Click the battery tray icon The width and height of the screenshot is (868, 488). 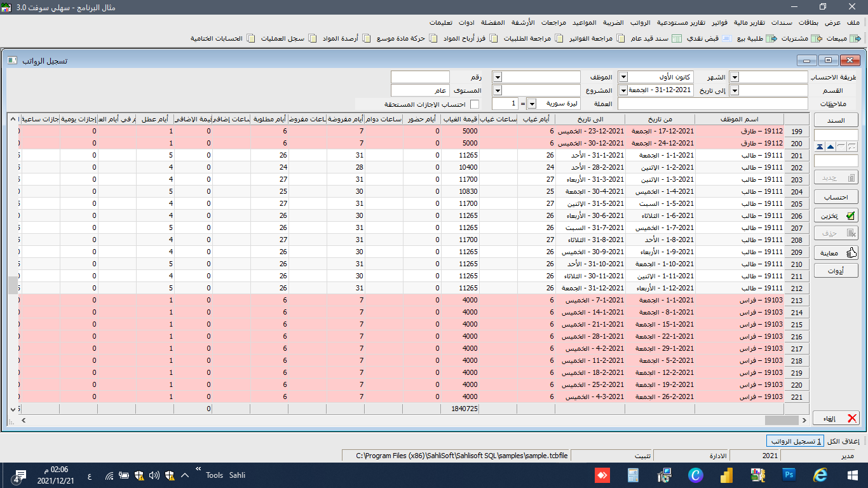click(x=124, y=475)
